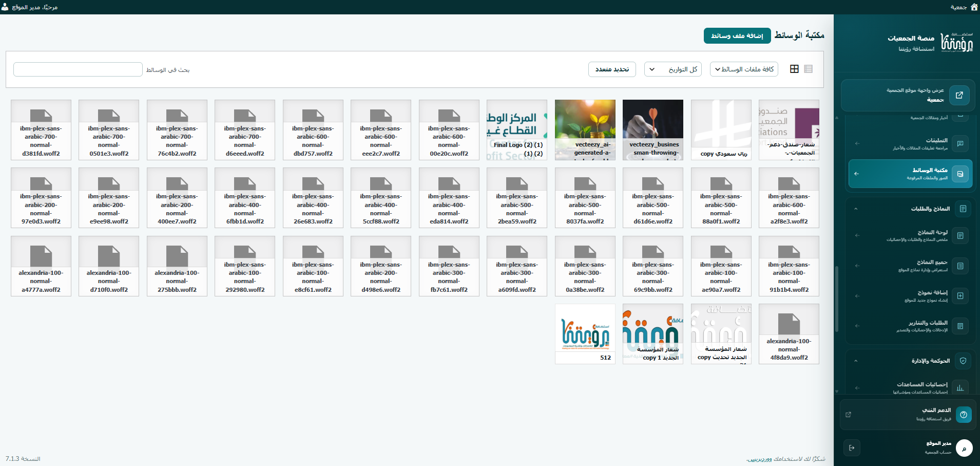Open the كل التواريخ dates dropdown

point(673,69)
